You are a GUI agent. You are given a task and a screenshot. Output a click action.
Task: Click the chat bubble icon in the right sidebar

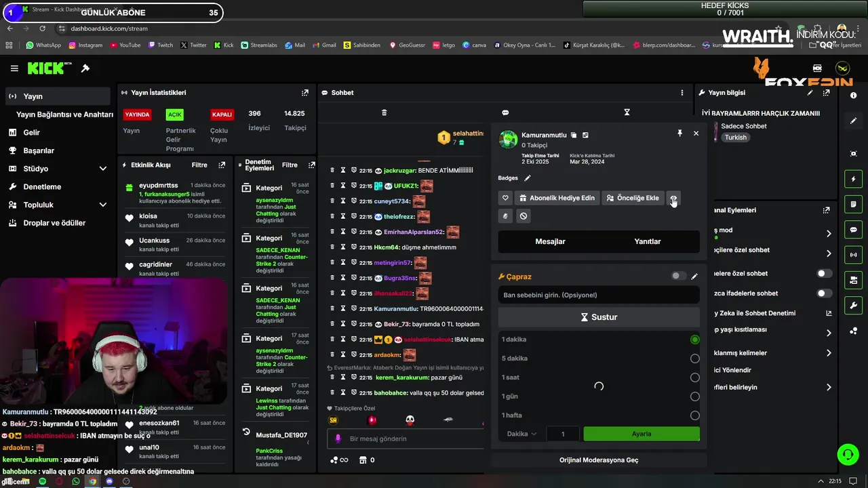pyautogui.click(x=853, y=230)
